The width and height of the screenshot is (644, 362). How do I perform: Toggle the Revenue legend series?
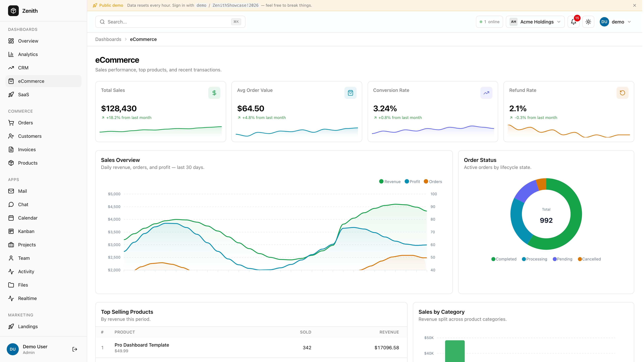[390, 182]
